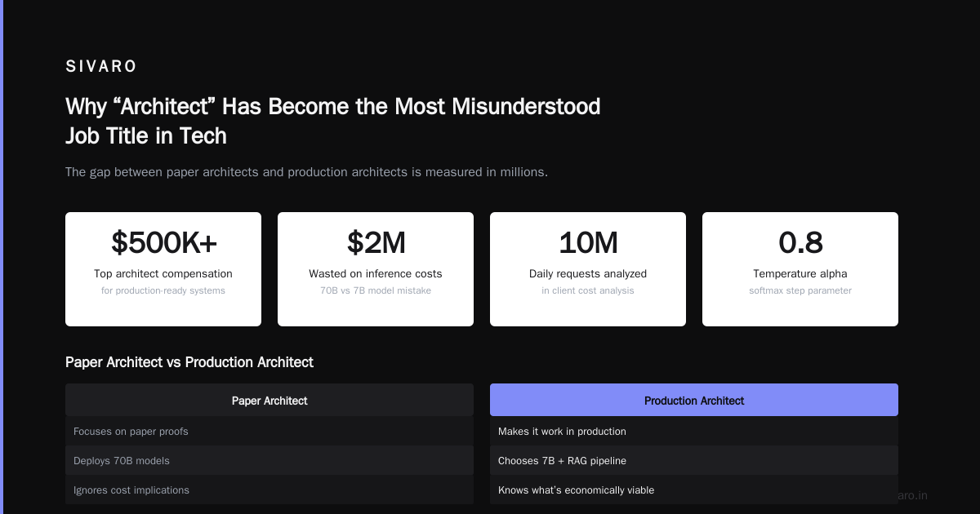Viewport: 980px width, 514px height.
Task: Click "Wasted on inference costs" label
Action: pyautogui.click(x=376, y=274)
